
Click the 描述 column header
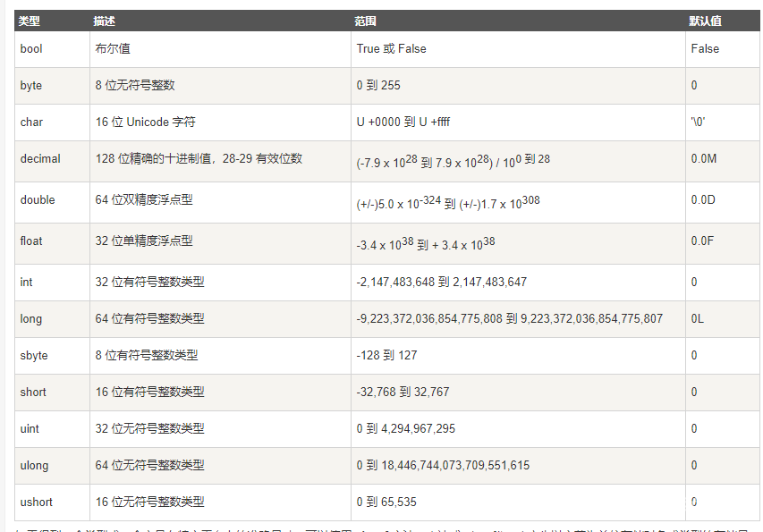coord(104,21)
